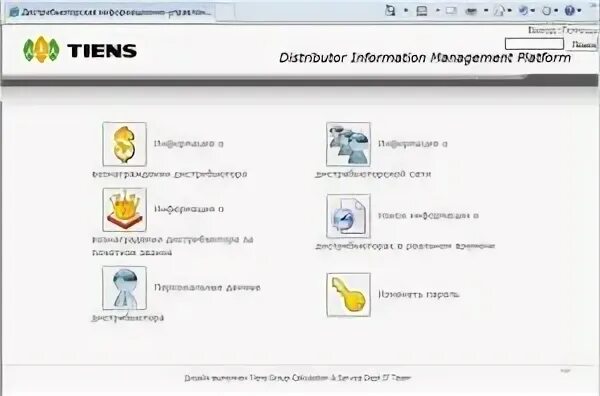600x396 pixels.
Task: Expand the Safety menu dropdown arrow
Action: 533,11
